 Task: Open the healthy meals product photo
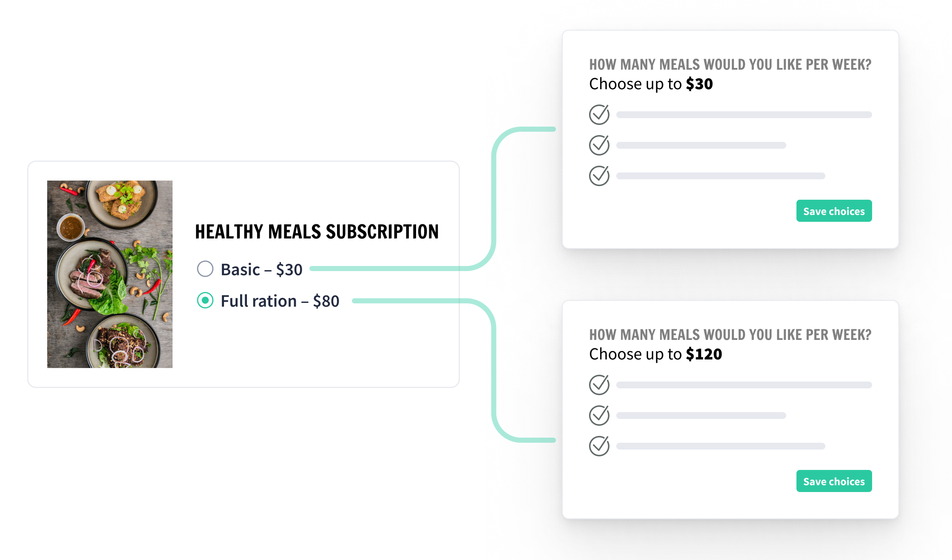click(x=110, y=274)
